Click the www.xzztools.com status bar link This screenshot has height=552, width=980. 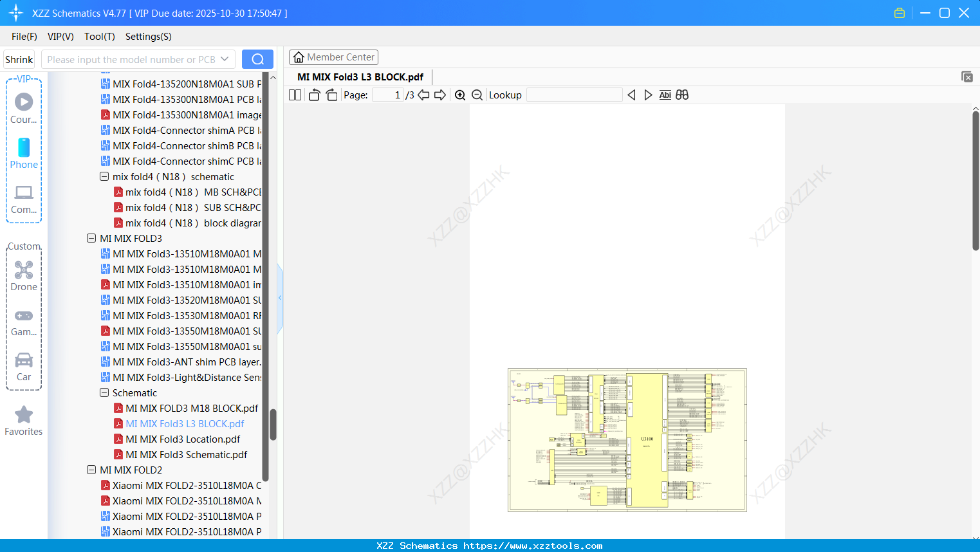click(533, 546)
